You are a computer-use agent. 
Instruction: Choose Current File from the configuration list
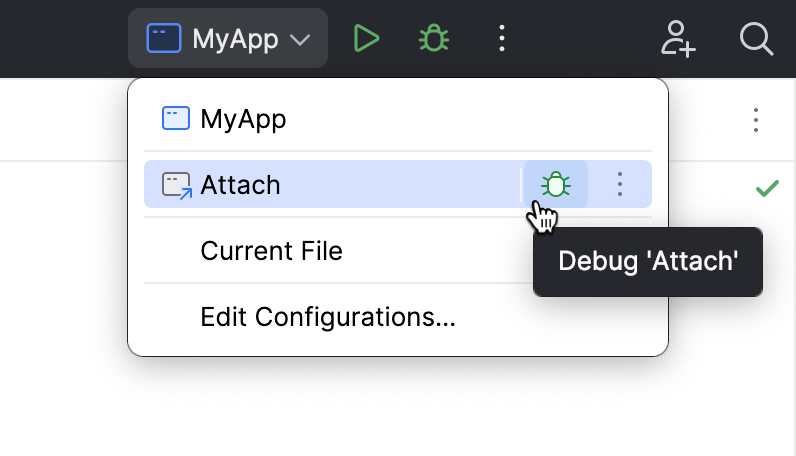tap(272, 250)
